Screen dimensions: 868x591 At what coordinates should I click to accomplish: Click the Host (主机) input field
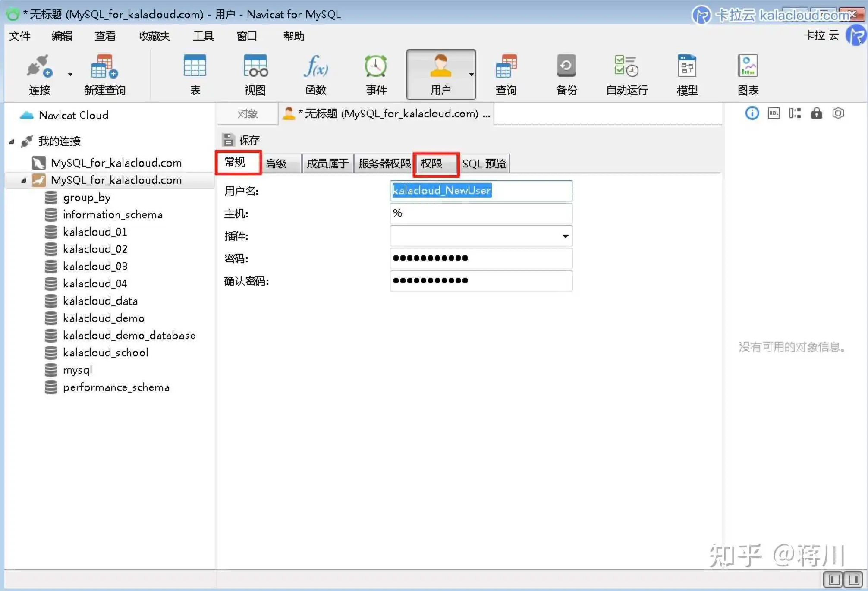(481, 213)
